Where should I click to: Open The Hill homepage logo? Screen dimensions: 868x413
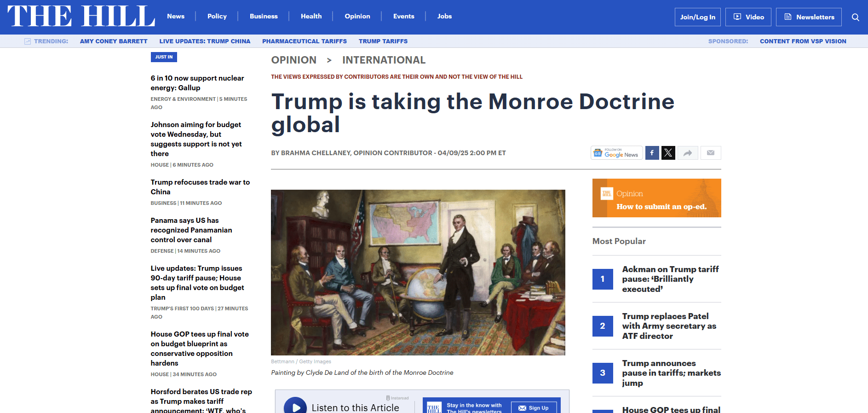81,17
